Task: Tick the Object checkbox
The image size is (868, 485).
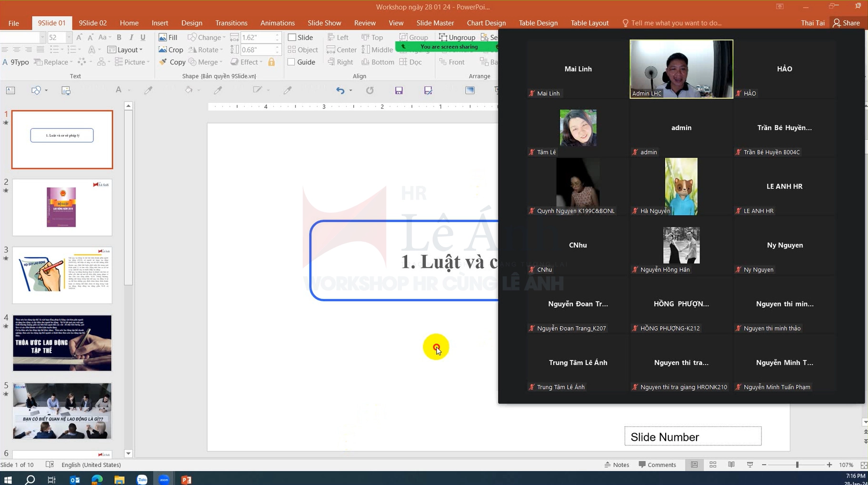Action: [292, 50]
